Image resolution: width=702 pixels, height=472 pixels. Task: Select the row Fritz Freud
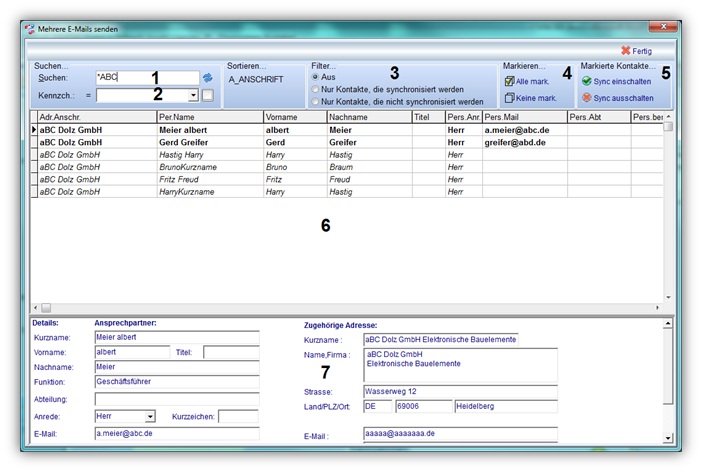(347, 179)
